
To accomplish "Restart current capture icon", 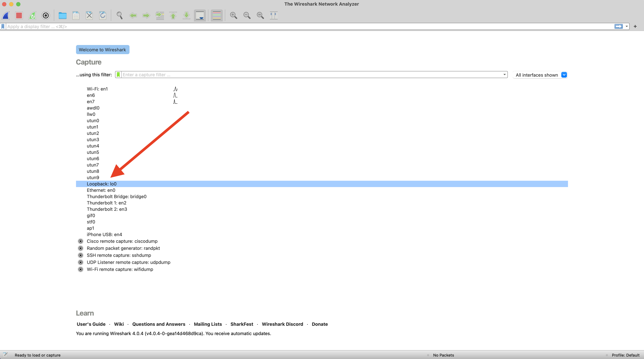I will point(32,15).
